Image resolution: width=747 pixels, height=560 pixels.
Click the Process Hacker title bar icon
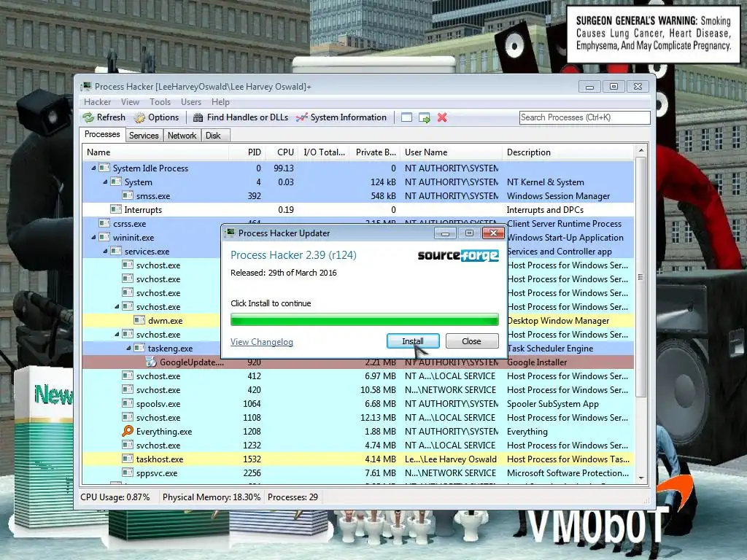click(87, 86)
